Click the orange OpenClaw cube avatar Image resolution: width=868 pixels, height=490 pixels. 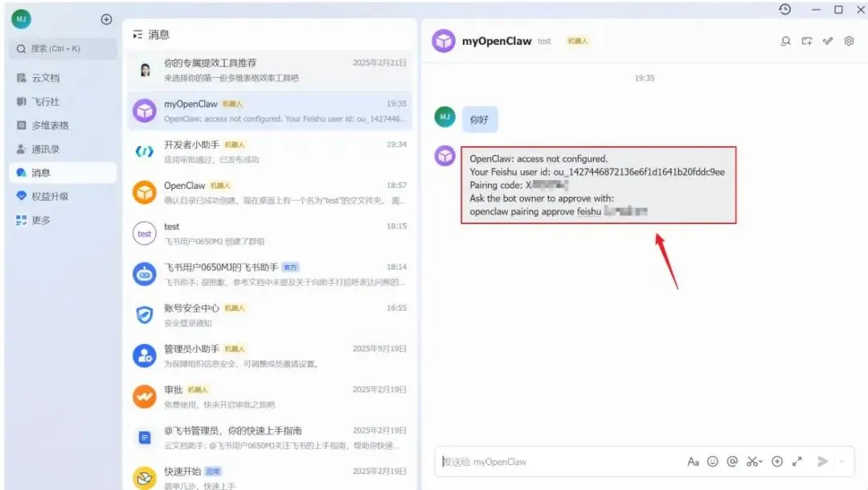point(145,193)
